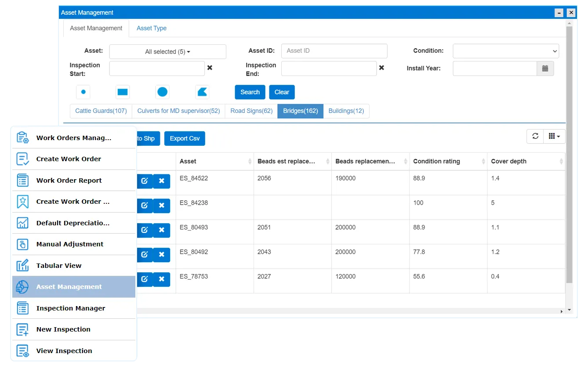
Task: Select the Buildings(12) tab
Action: pyautogui.click(x=346, y=111)
